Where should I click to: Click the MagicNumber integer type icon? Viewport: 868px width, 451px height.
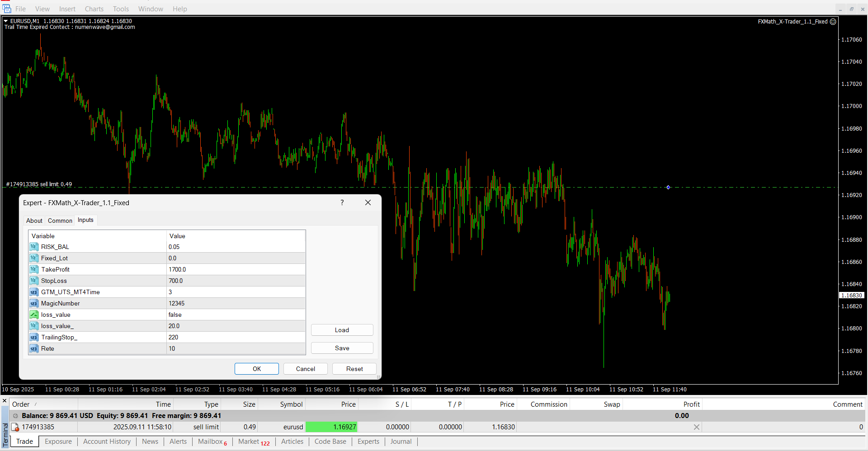pyautogui.click(x=34, y=303)
